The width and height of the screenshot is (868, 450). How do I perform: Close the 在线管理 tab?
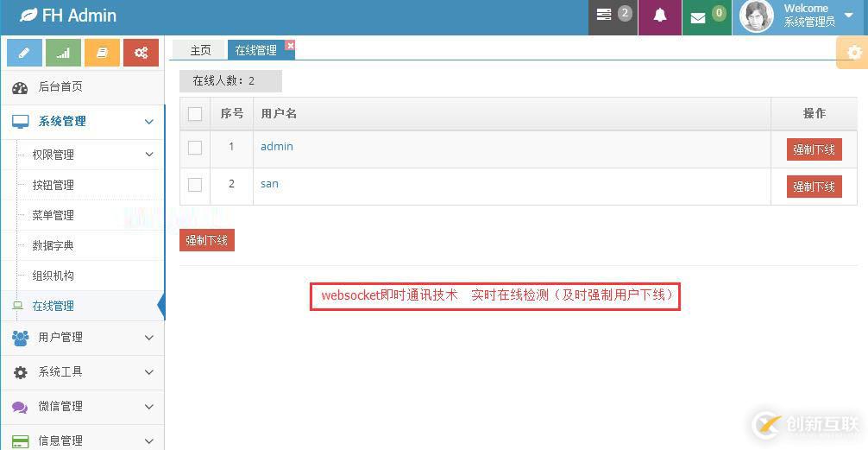pos(290,46)
